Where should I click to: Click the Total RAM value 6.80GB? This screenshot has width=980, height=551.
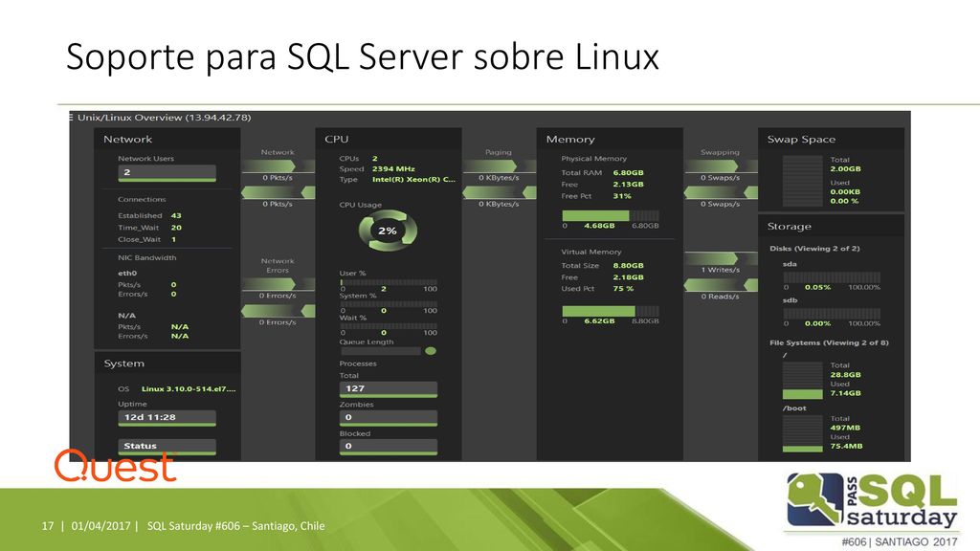click(x=628, y=172)
